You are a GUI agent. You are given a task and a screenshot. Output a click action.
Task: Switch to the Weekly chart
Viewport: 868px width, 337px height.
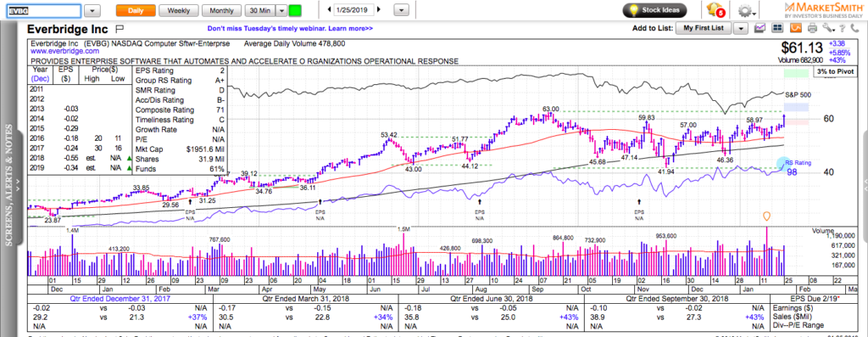(x=178, y=10)
